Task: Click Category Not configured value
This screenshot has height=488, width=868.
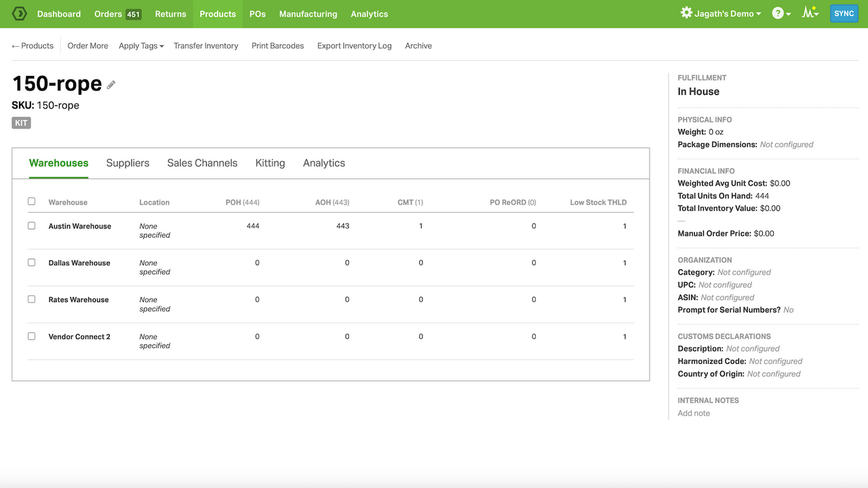Action: pyautogui.click(x=744, y=272)
